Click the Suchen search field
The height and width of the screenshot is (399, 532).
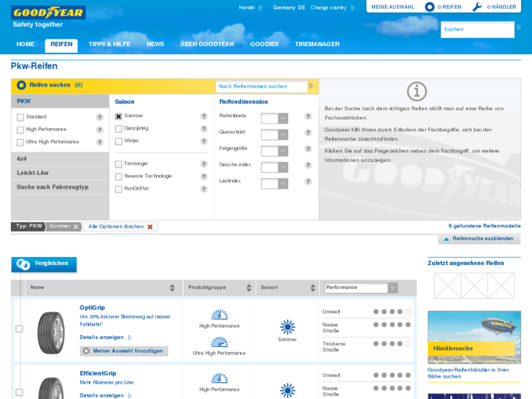[477, 29]
